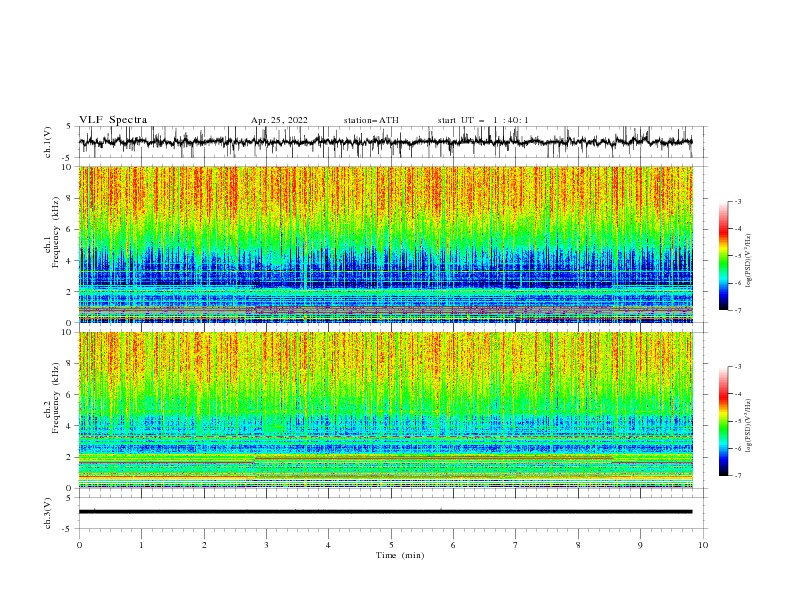The width and height of the screenshot is (792, 612).
Task: Click time axis tick label '4'
Action: click(328, 545)
